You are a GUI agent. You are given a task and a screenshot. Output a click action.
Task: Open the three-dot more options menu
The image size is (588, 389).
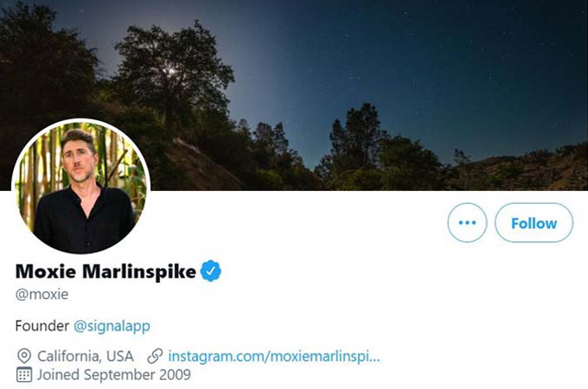coord(467,223)
